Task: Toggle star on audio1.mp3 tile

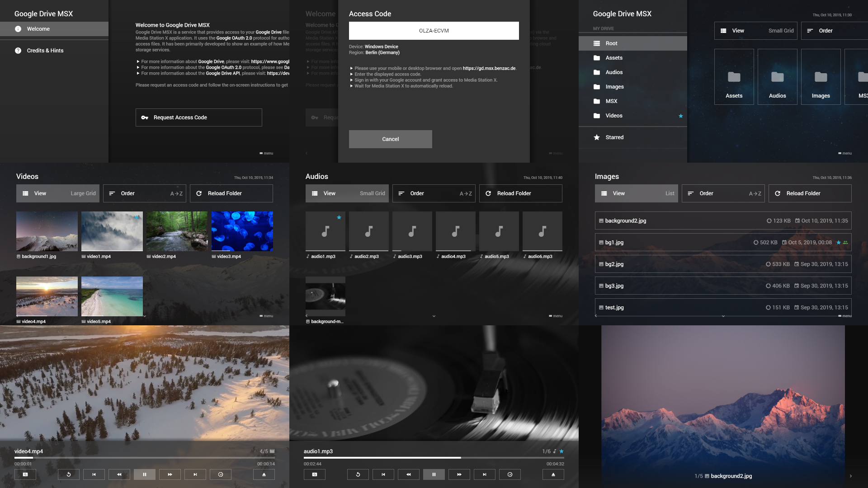Action: coord(339,217)
